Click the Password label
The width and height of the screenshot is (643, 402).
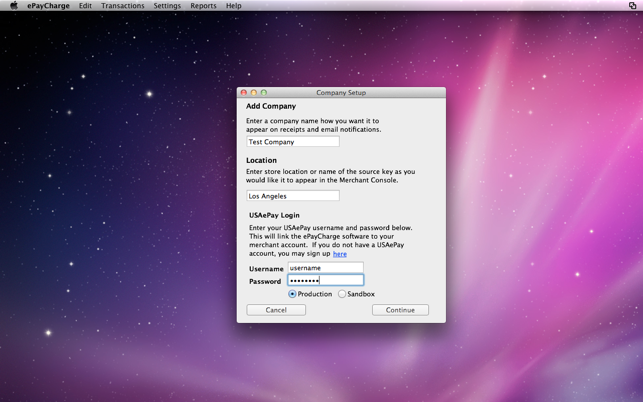265,281
